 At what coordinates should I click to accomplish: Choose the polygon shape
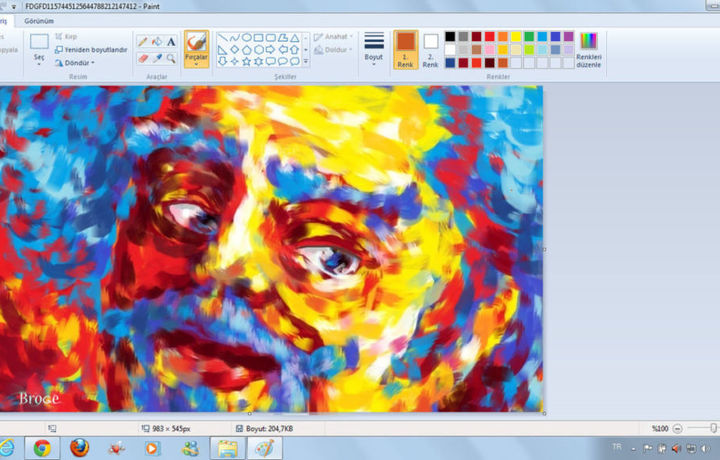coord(283,38)
